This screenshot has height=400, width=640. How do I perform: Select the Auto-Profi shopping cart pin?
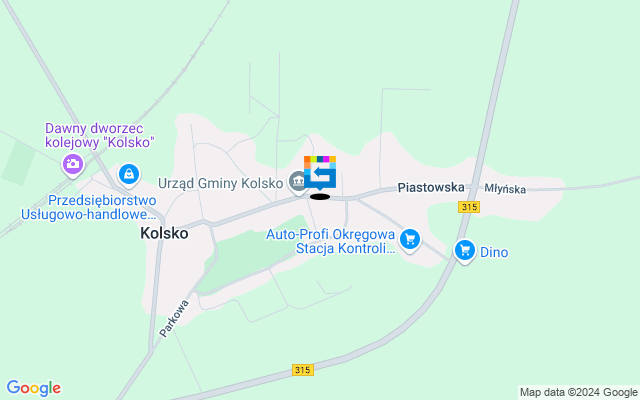410,240
